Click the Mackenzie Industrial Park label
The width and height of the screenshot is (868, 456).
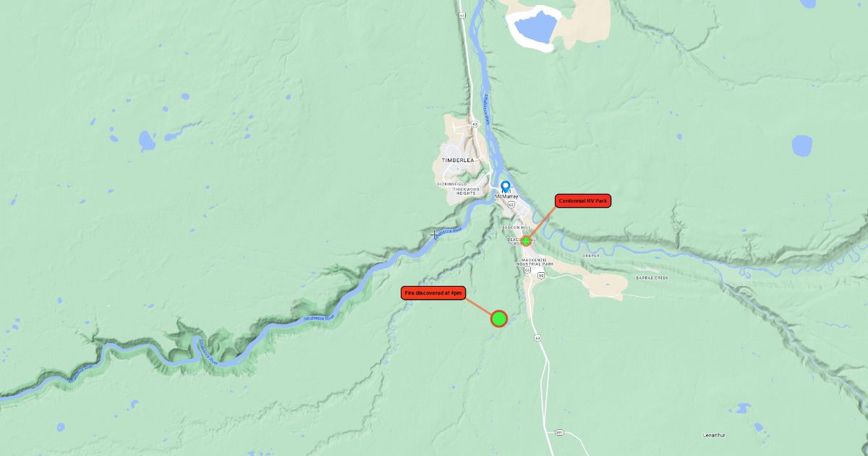pyautogui.click(x=535, y=262)
